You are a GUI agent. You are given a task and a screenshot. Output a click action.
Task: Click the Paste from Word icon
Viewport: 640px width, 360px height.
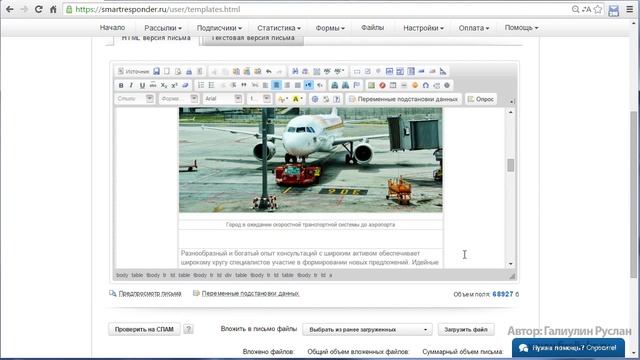258,71
